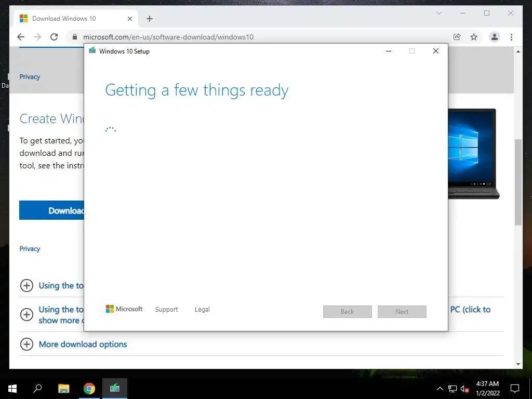
Task: Bookmark this page with the star icon
Action: click(x=474, y=37)
